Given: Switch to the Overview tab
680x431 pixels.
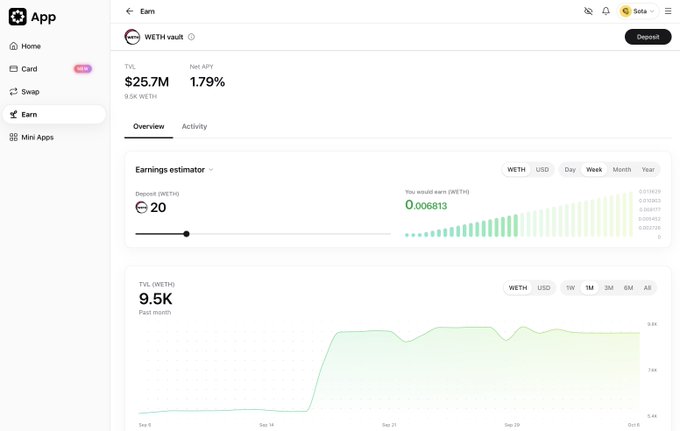Looking at the screenshot, I should (149, 127).
